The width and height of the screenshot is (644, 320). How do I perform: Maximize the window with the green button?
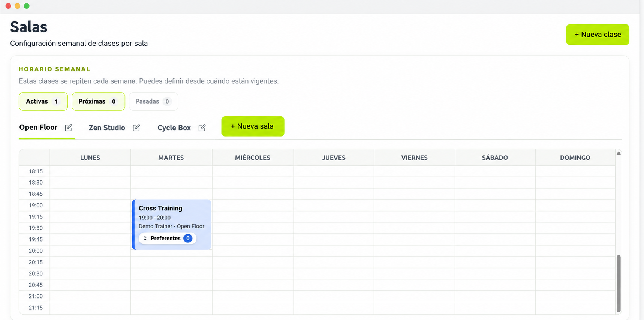pyautogui.click(x=27, y=6)
